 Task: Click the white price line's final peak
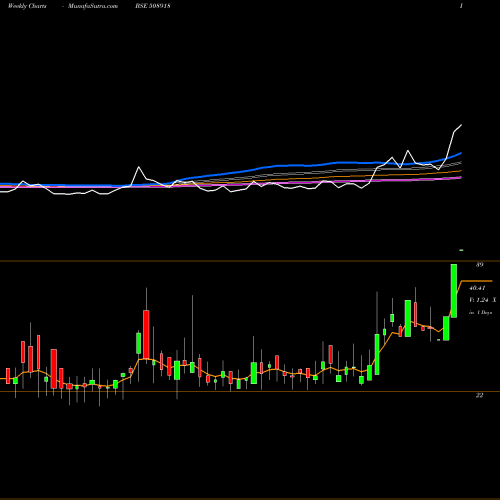click(461, 125)
